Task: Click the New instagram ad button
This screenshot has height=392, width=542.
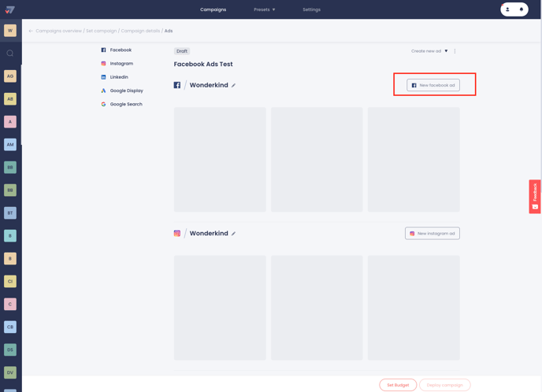Action: (x=432, y=234)
